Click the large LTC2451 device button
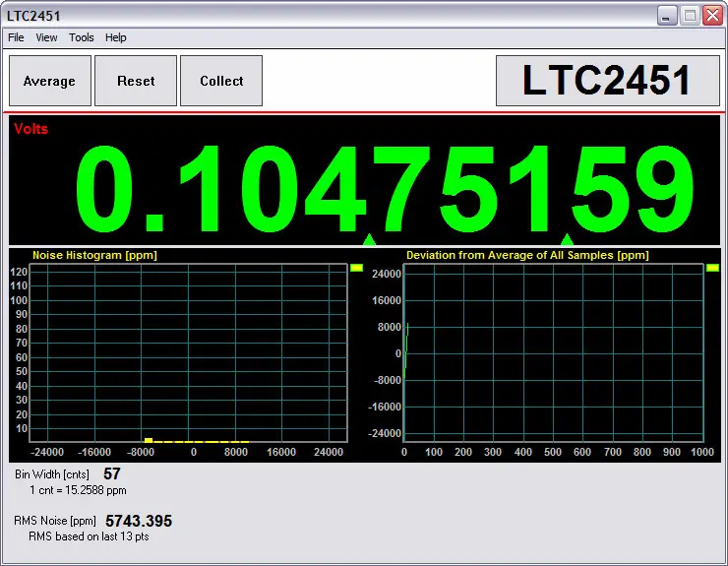 pos(608,81)
